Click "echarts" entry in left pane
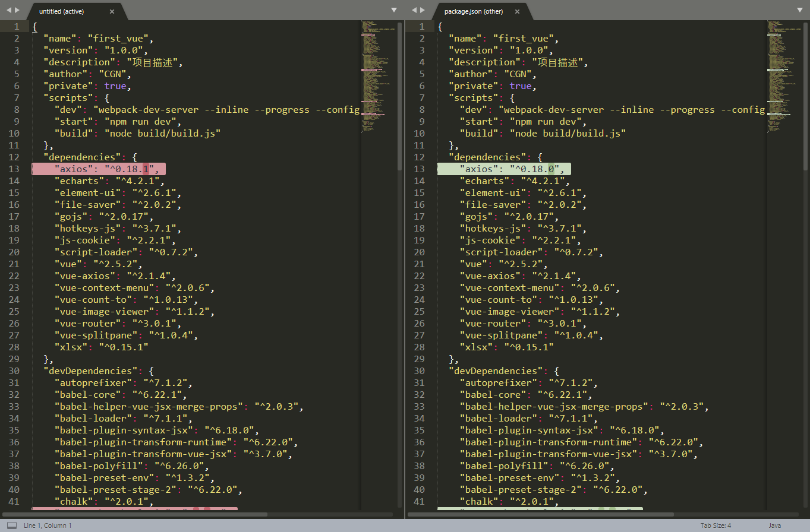 point(109,181)
